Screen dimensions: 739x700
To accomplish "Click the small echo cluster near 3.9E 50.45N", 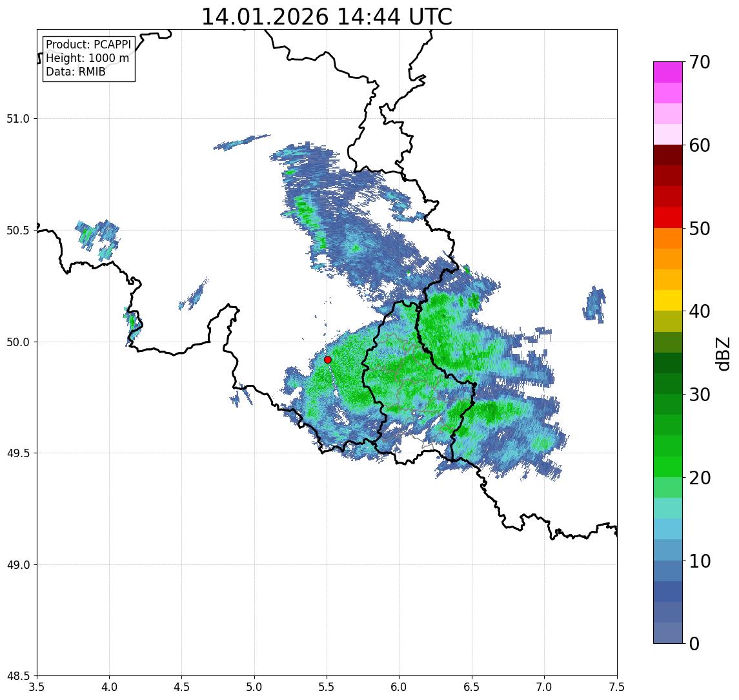I will click(x=97, y=240).
